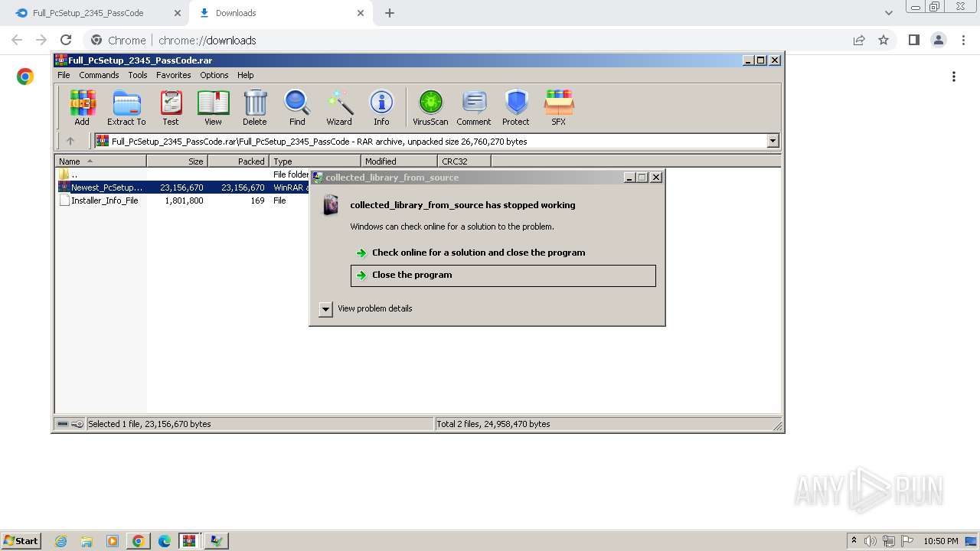Expand the archive path dropdown

coord(773,141)
